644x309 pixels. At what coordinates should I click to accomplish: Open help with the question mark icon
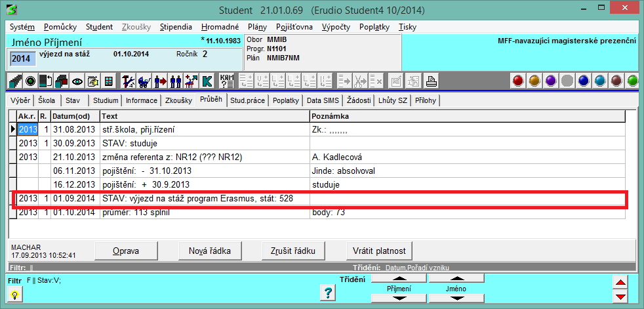(327, 293)
